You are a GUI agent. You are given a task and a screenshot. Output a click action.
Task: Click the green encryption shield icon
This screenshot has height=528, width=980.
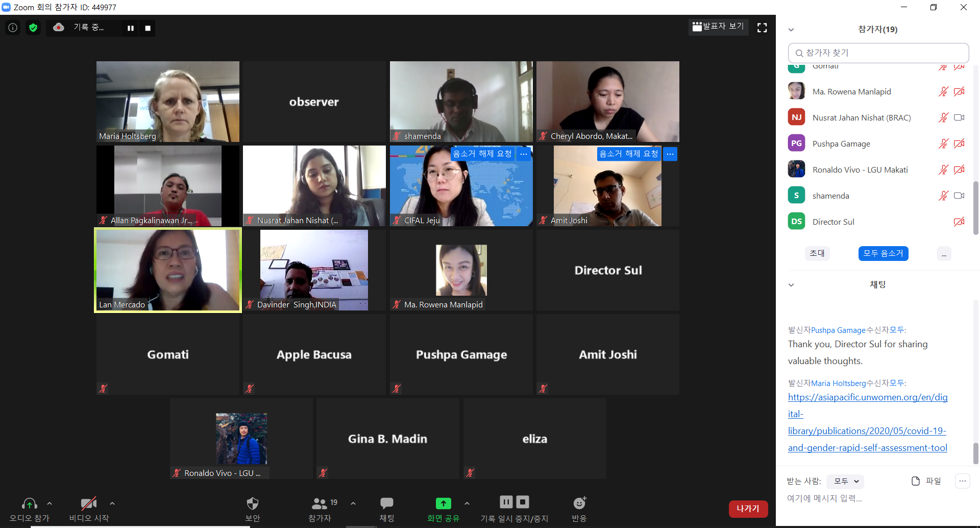(33, 28)
